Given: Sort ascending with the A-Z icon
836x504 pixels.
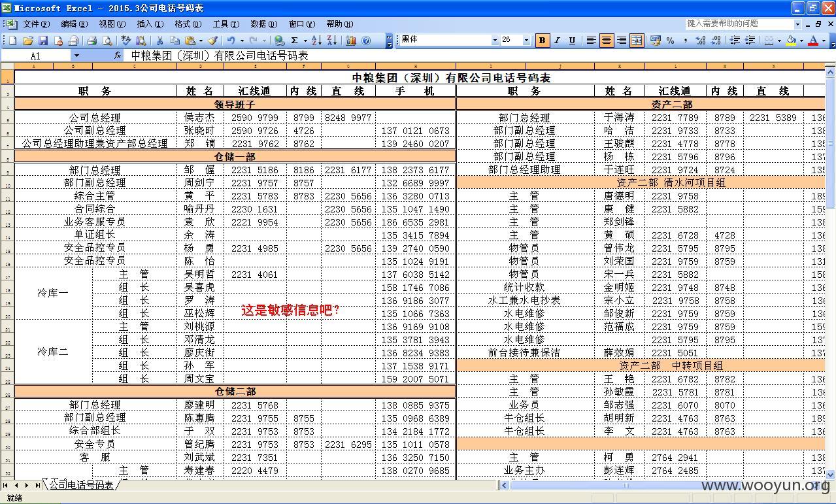Looking at the screenshot, I should click(x=316, y=41).
